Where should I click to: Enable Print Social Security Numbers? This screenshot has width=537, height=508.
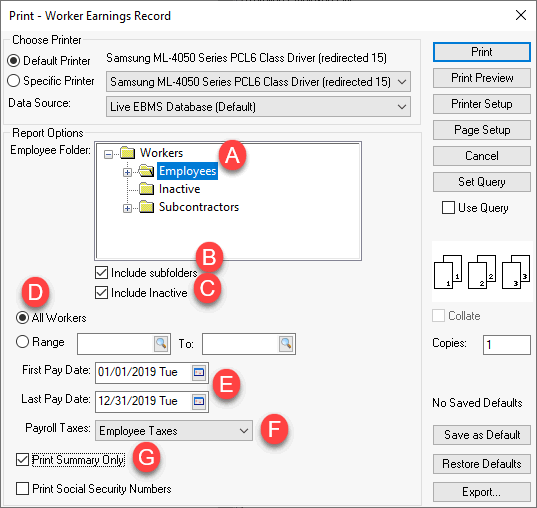point(22,488)
